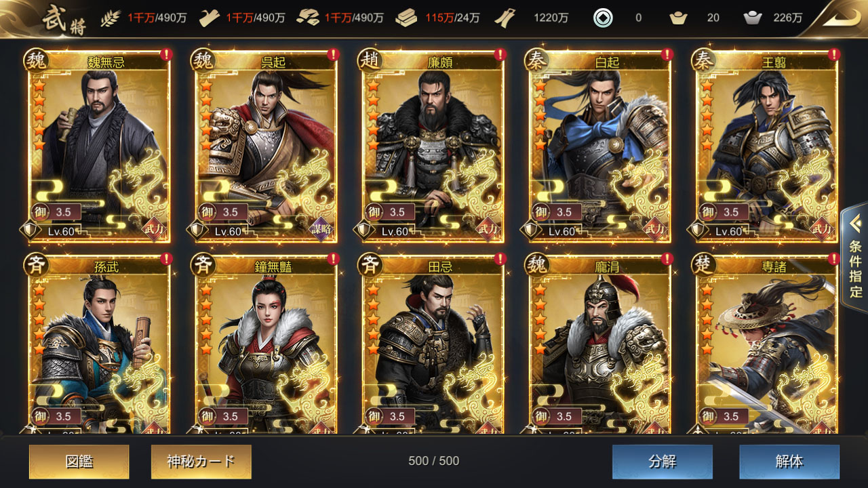The height and width of the screenshot is (488, 868).
Task: Tap the silver ingot icon showing 226万
Action: pyautogui.click(x=753, y=18)
